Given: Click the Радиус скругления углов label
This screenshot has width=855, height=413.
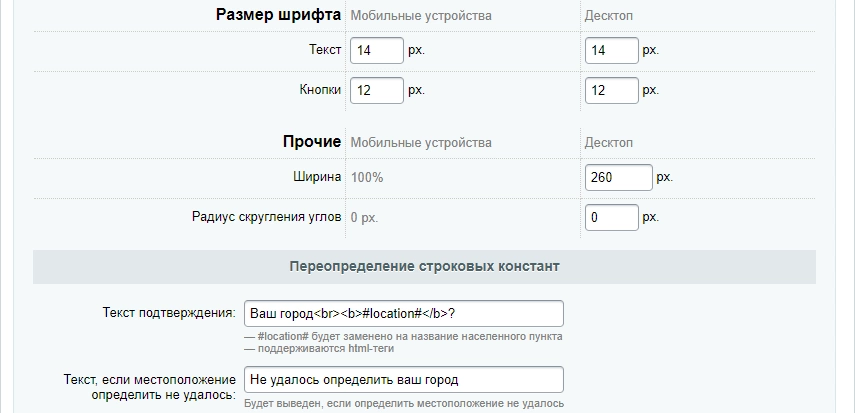Looking at the screenshot, I should (266, 216).
